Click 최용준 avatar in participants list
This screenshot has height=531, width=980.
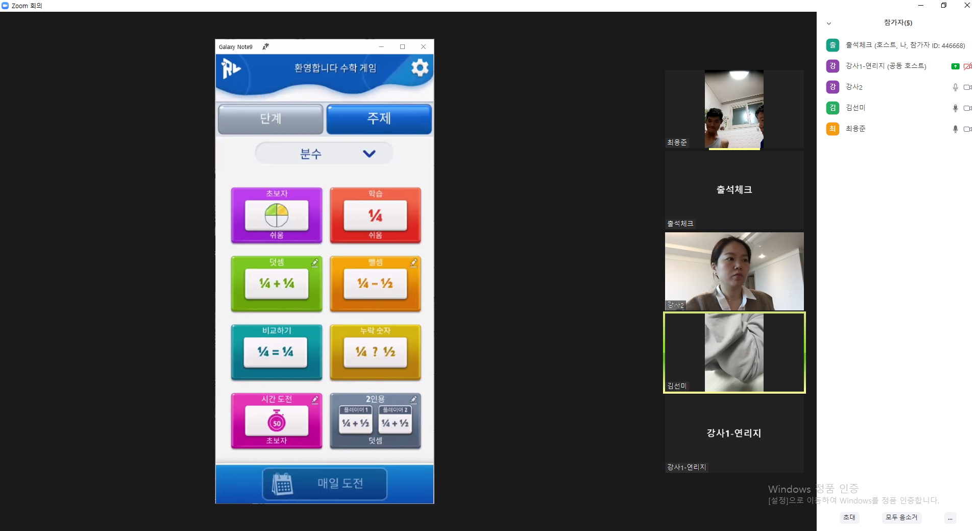point(832,129)
